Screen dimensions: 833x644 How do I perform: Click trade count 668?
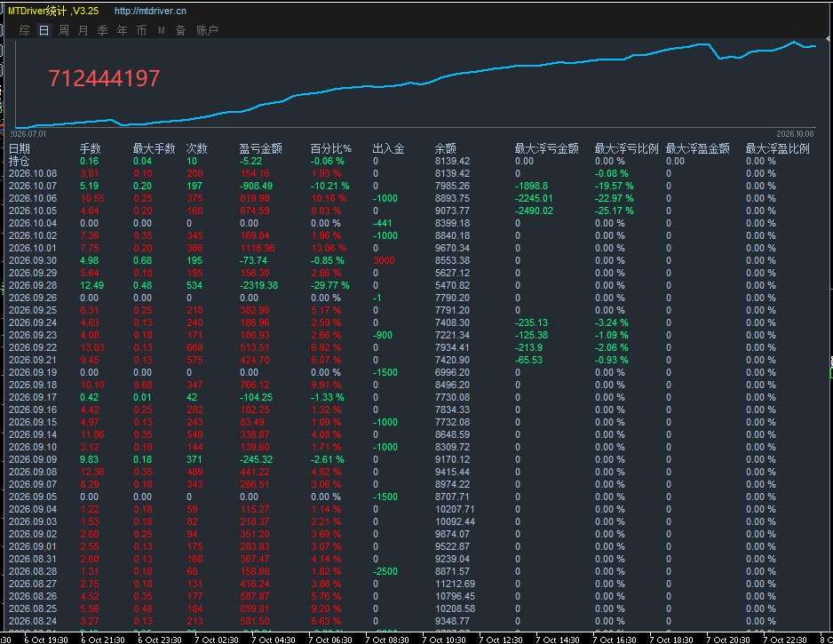coord(194,347)
